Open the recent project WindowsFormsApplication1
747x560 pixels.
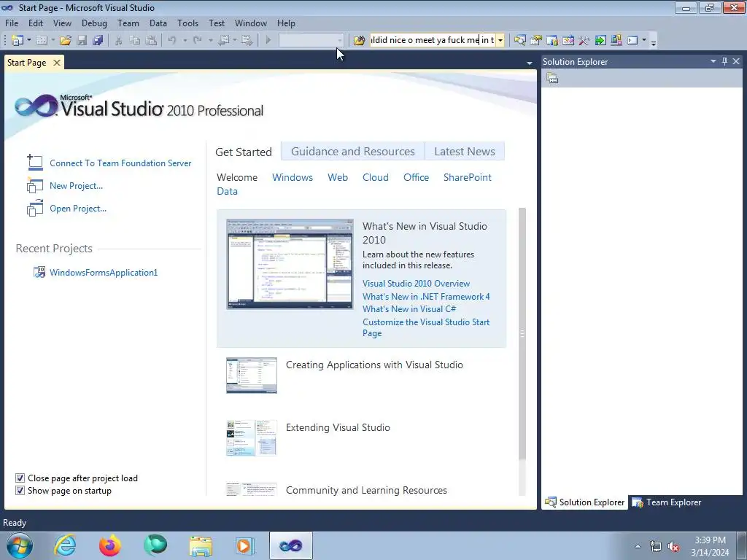click(104, 273)
